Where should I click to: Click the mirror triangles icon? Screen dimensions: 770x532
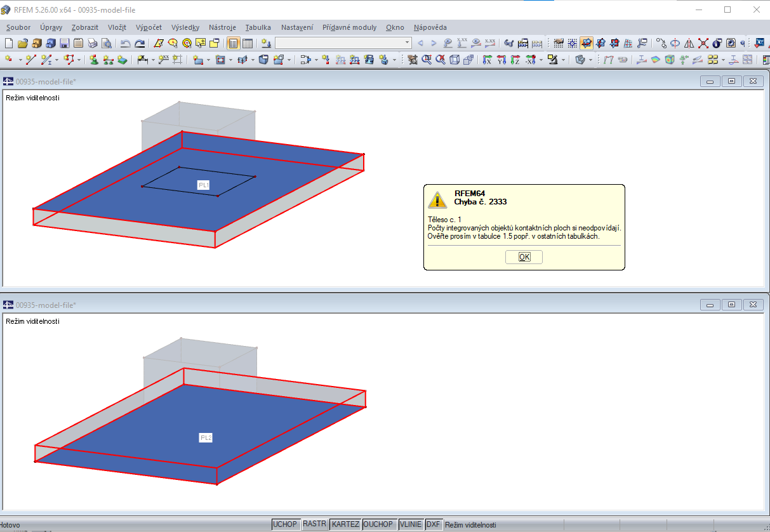click(688, 43)
